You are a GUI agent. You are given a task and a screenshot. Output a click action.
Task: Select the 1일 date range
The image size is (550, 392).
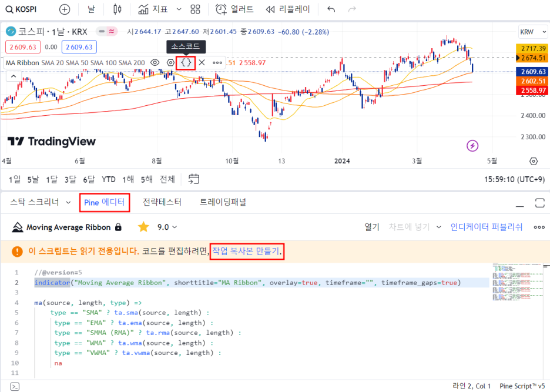15,180
